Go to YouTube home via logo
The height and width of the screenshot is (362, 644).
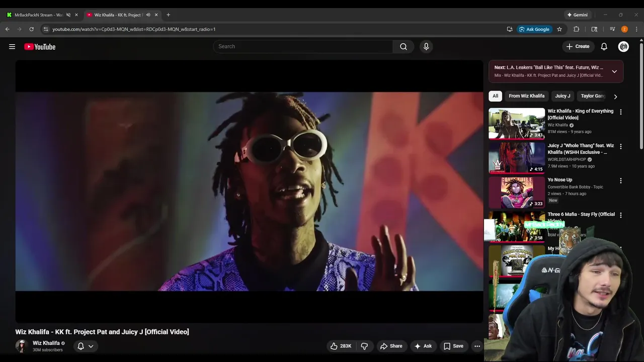click(40, 47)
